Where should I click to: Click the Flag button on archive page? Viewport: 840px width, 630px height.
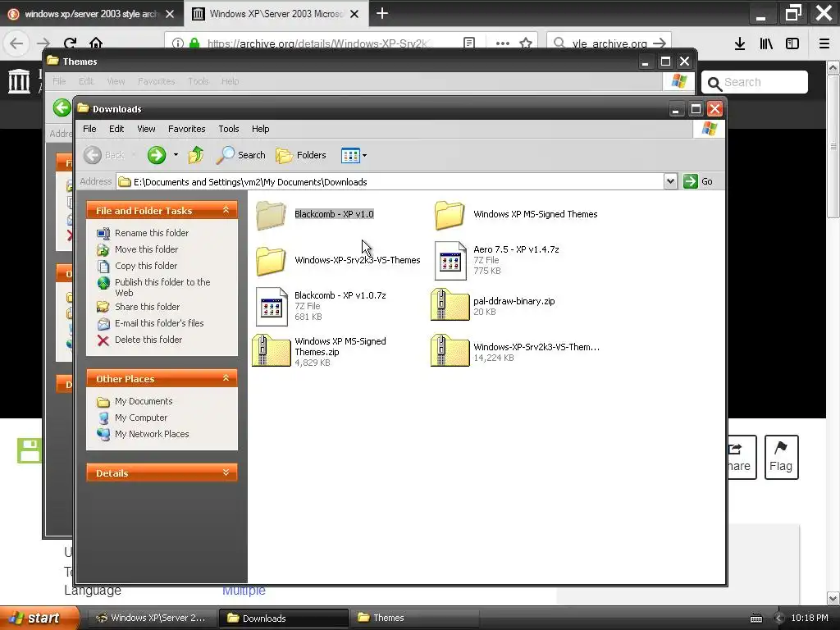tap(781, 457)
